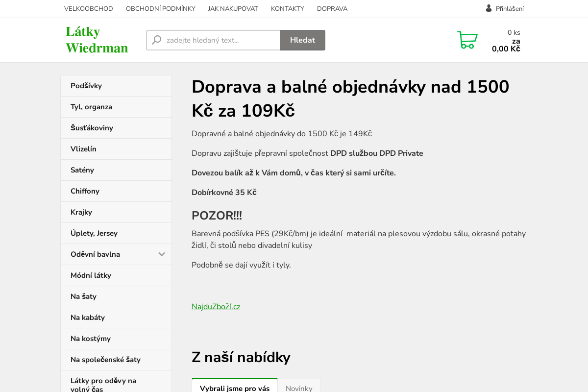
Task: Click the green search magnifier icon
Action: click(156, 40)
